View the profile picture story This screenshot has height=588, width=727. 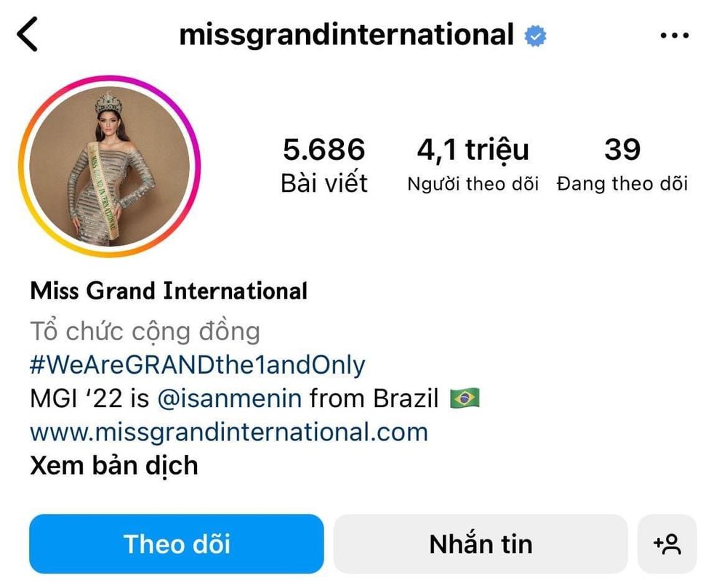tap(110, 166)
